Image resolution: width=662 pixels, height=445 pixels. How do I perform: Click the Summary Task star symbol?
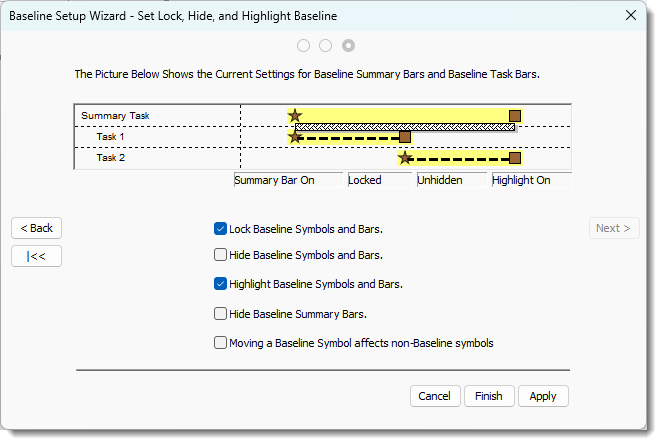point(294,115)
